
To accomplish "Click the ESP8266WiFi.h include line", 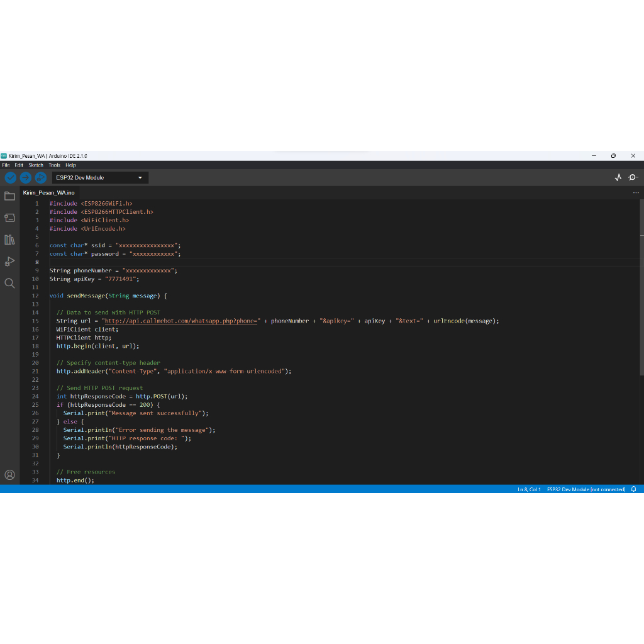I will coord(91,203).
